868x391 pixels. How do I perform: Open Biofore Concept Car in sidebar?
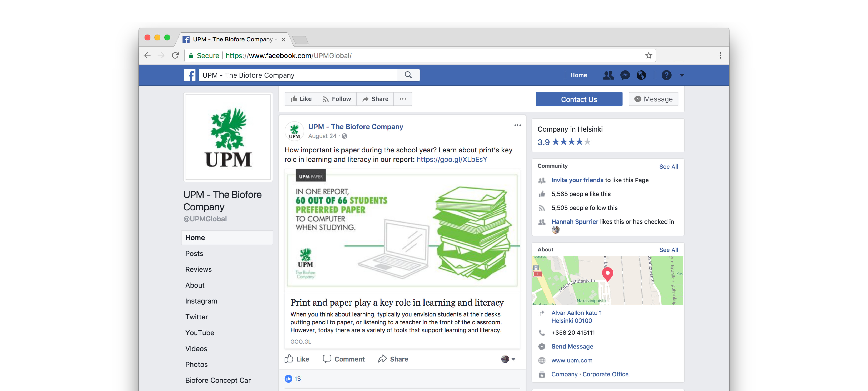point(218,380)
